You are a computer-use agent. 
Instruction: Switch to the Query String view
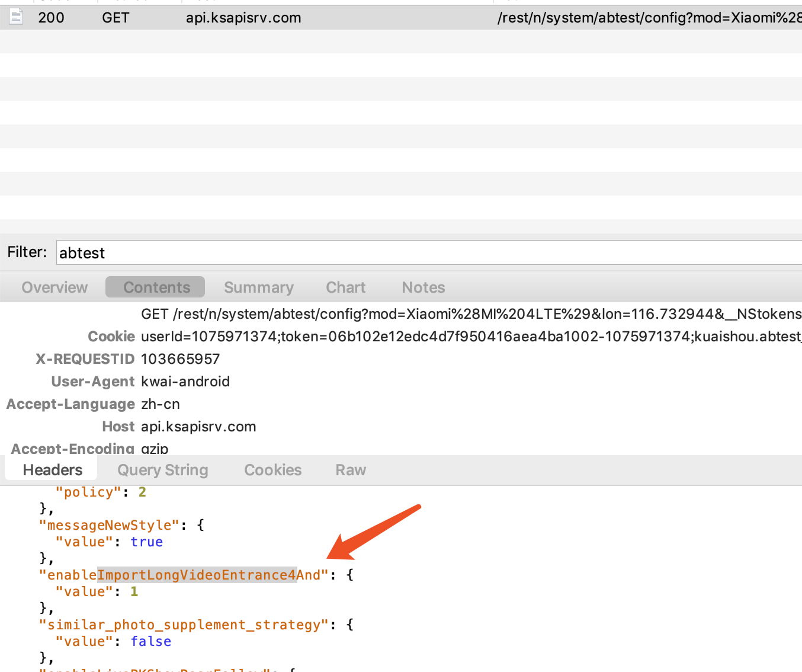(x=163, y=470)
